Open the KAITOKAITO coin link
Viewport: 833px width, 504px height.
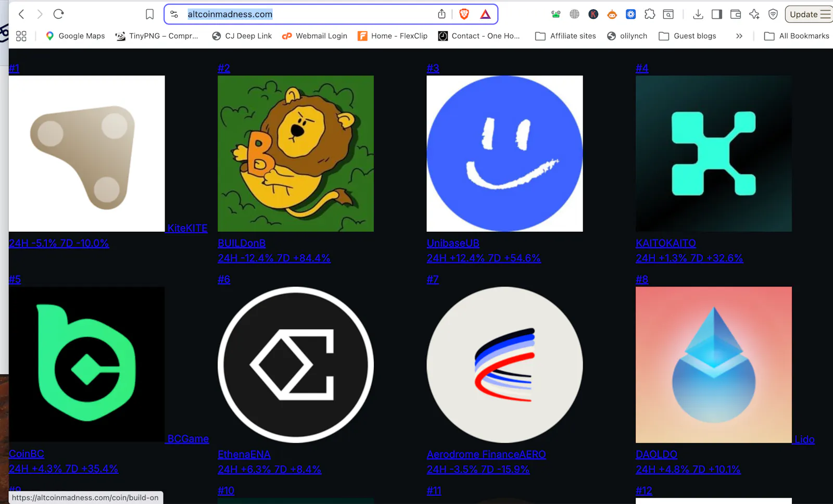pyautogui.click(x=665, y=243)
